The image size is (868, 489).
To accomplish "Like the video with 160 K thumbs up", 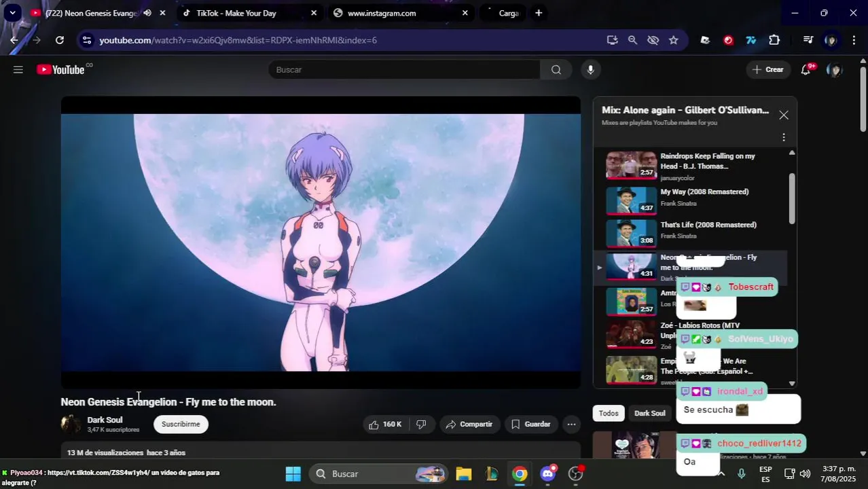I will pyautogui.click(x=385, y=424).
